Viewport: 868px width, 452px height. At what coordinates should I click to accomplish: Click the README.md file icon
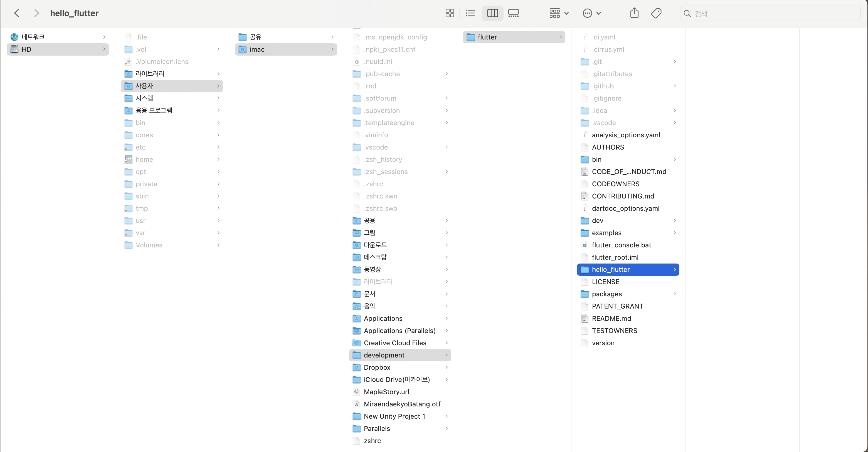[x=585, y=318]
